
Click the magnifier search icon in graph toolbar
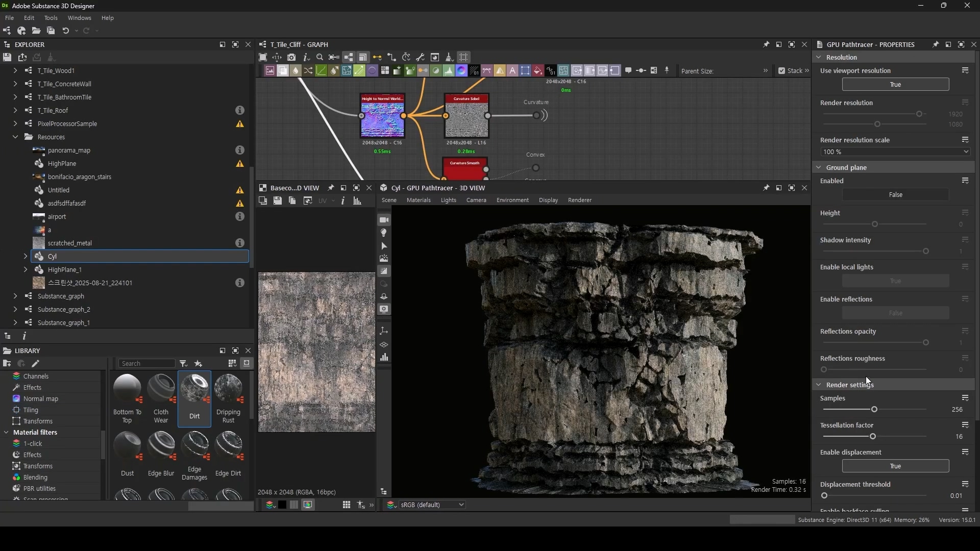tap(320, 57)
